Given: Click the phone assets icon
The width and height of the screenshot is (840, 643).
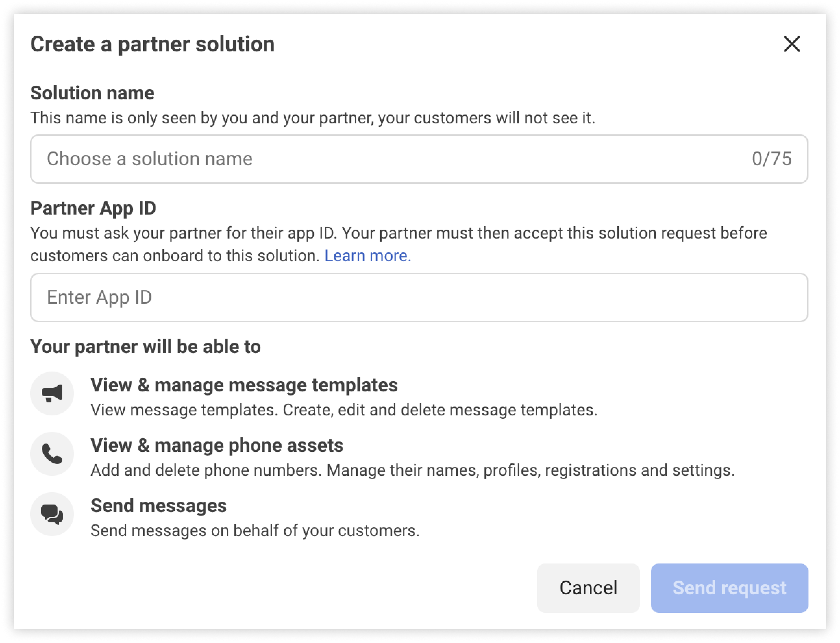Looking at the screenshot, I should pos(52,453).
